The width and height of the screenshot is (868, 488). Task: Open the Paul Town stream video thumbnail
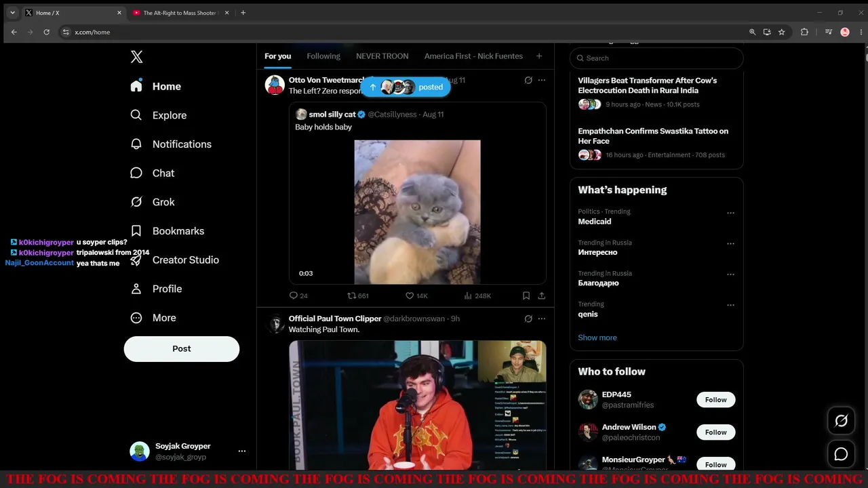click(417, 405)
